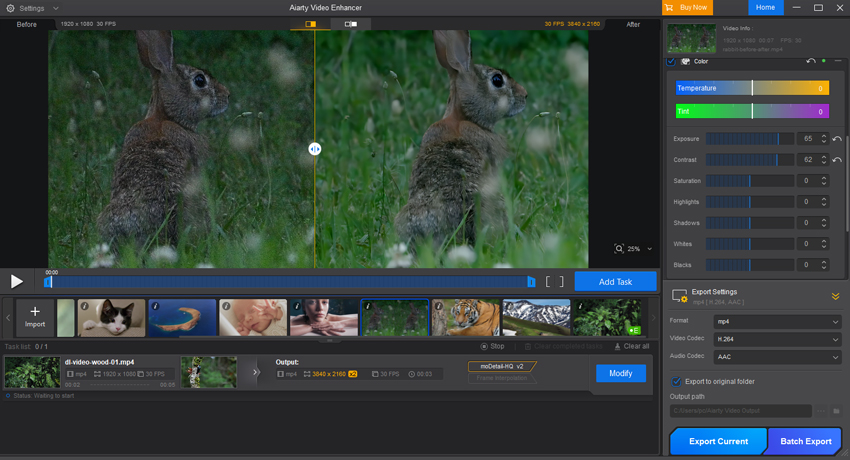Click the Saturation value stepper arrows

(824, 181)
